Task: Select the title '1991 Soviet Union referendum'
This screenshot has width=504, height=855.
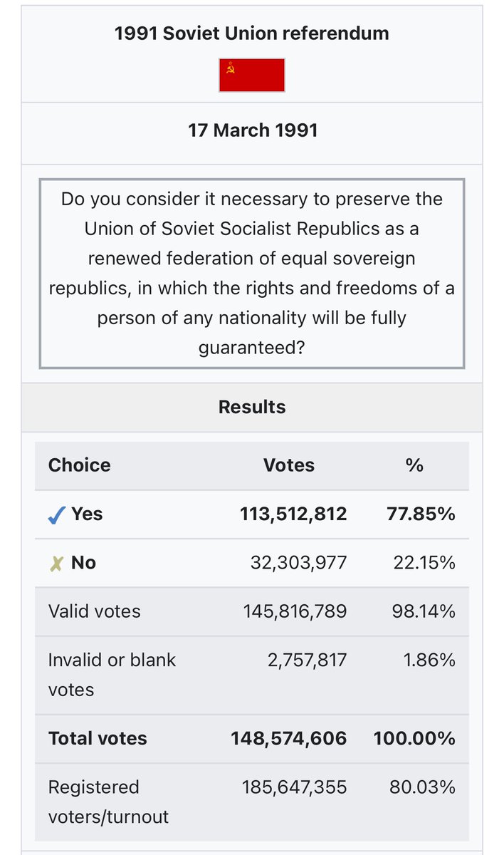Action: pos(252,33)
